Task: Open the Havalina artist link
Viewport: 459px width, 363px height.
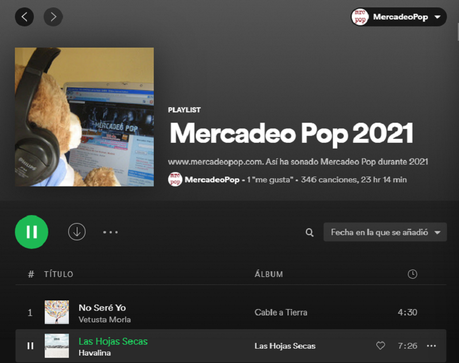Action: (95, 353)
